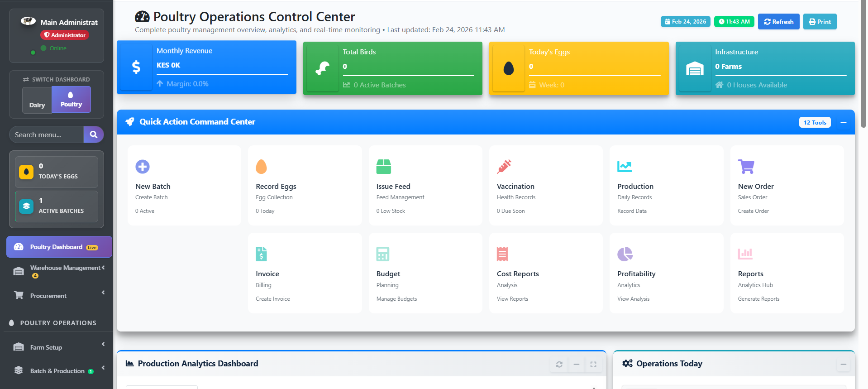The width and height of the screenshot is (868, 389).
Task: Click the Print button
Action: point(820,22)
